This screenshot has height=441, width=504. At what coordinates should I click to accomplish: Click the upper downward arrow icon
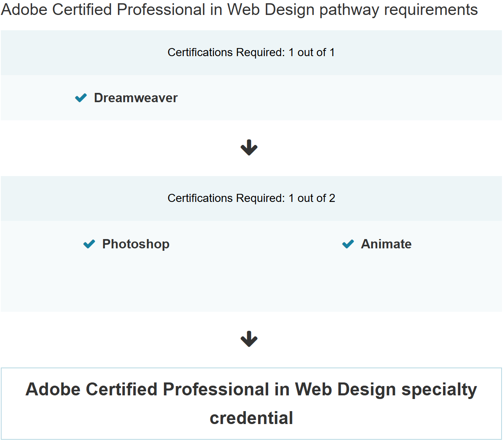249,147
